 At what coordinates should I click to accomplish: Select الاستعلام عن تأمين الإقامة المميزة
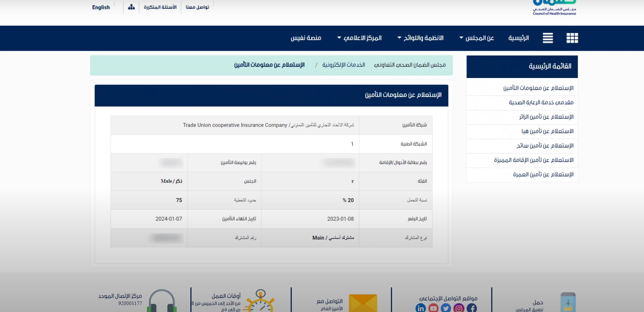[522, 160]
